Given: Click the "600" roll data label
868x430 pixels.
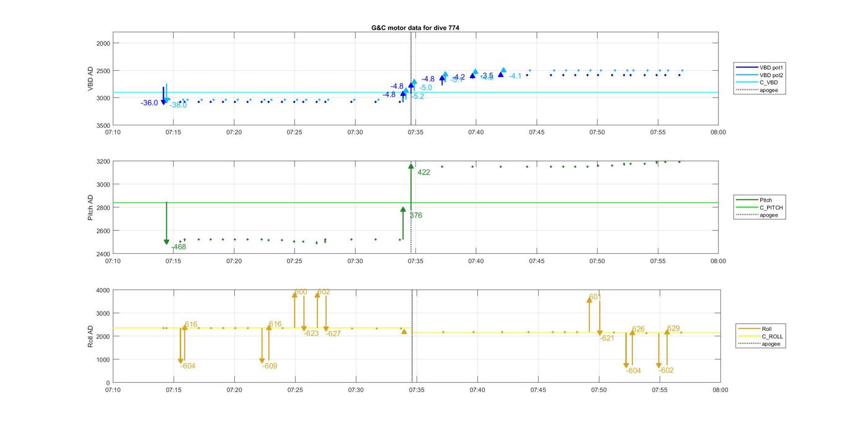Looking at the screenshot, I should click(301, 292).
